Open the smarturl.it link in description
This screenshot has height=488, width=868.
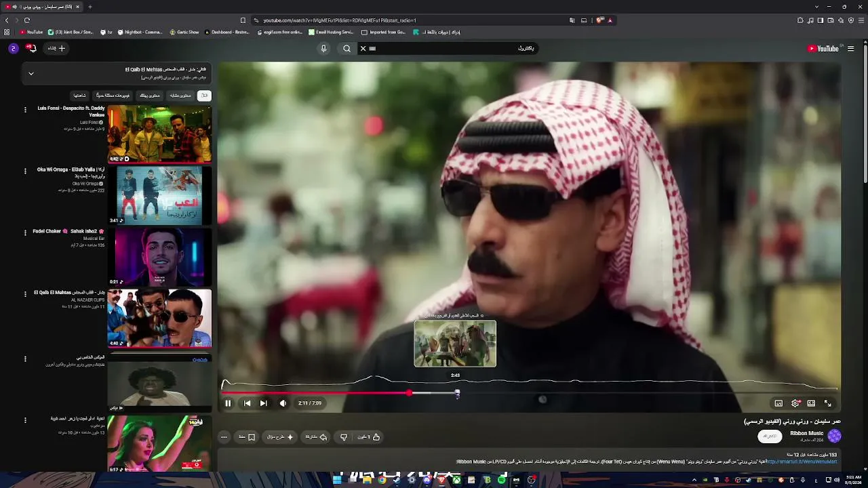click(x=802, y=462)
